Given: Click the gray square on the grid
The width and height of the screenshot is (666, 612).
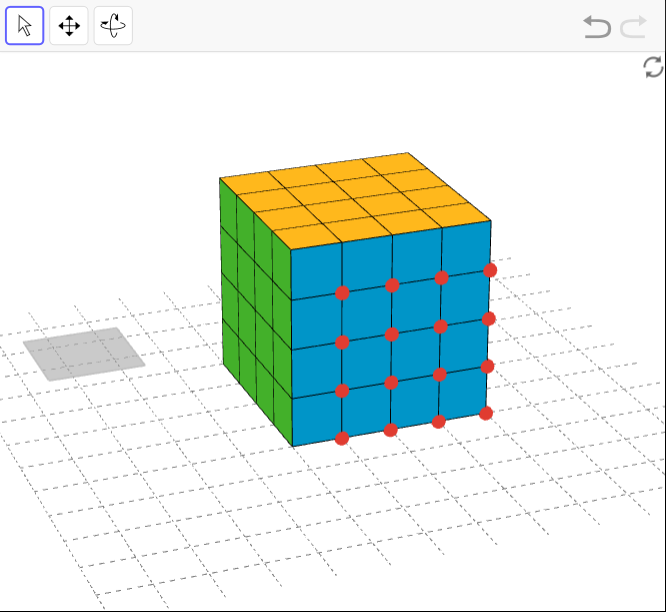Looking at the screenshot, I should [x=84, y=353].
